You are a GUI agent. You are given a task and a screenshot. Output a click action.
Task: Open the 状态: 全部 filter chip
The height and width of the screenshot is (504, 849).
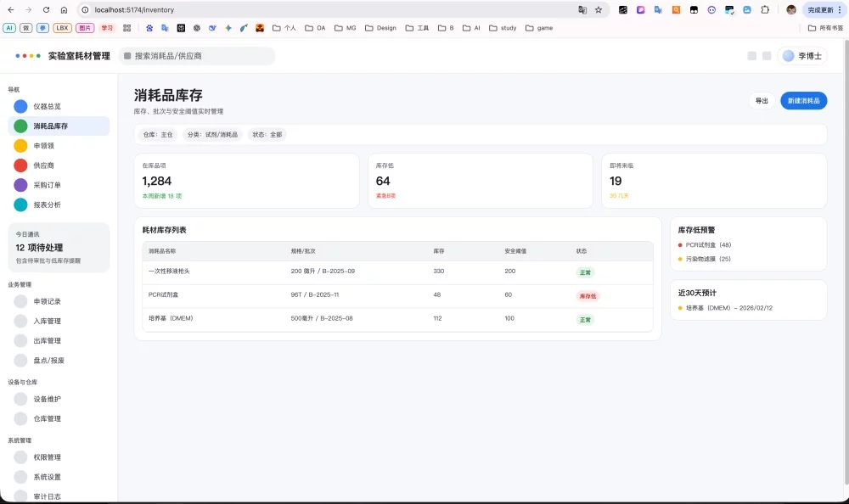[267, 135]
